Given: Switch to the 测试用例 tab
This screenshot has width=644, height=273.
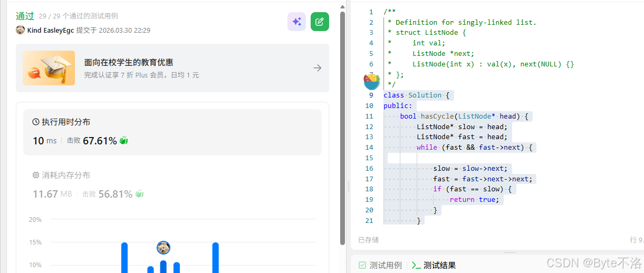Looking at the screenshot, I should (380, 265).
